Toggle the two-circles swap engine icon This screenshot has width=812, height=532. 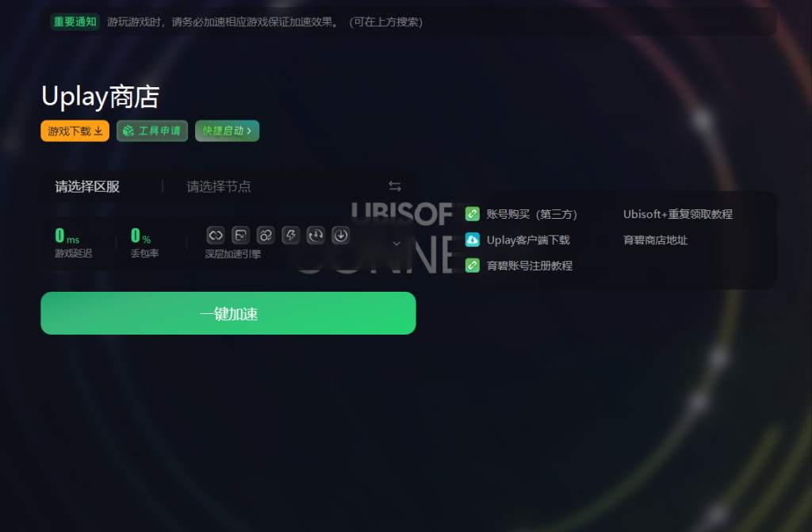click(x=266, y=235)
